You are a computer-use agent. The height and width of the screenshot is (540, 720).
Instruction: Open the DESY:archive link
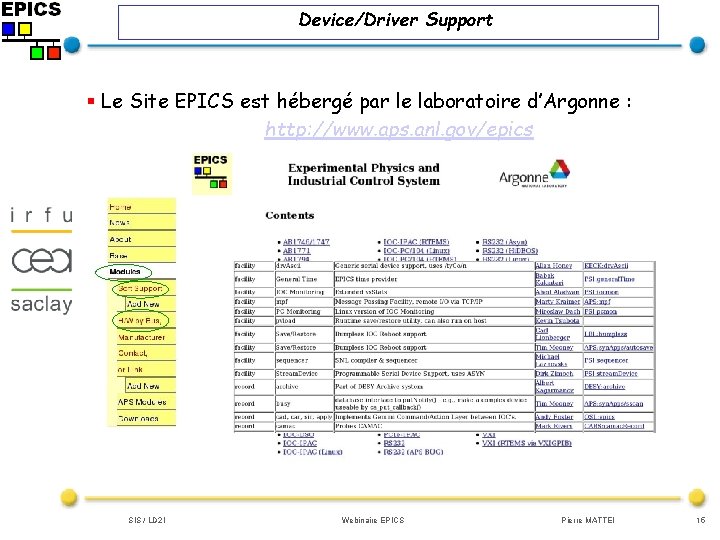click(x=604, y=387)
